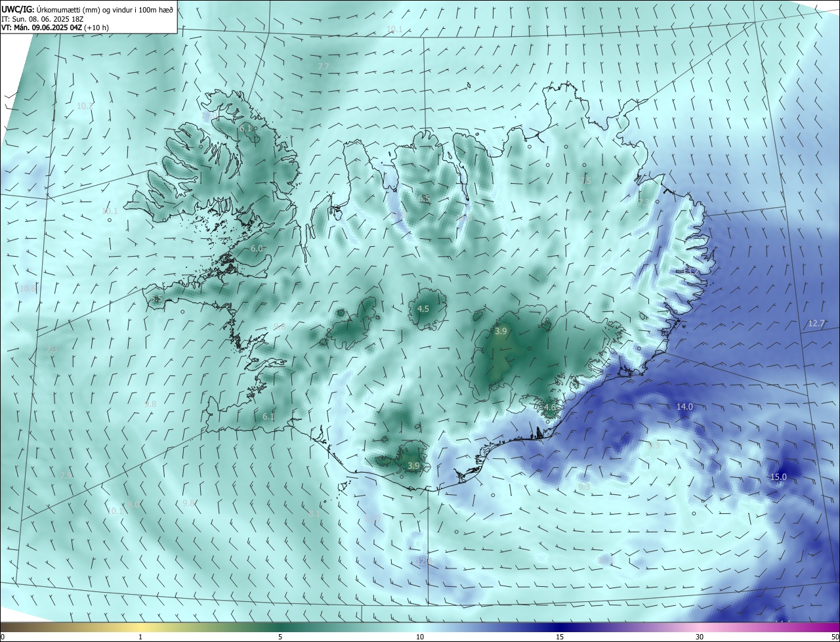Screen dimensions: 840x642
Task: Click the "6.1" label in the northern Westfjords
Action: pyautogui.click(x=246, y=128)
